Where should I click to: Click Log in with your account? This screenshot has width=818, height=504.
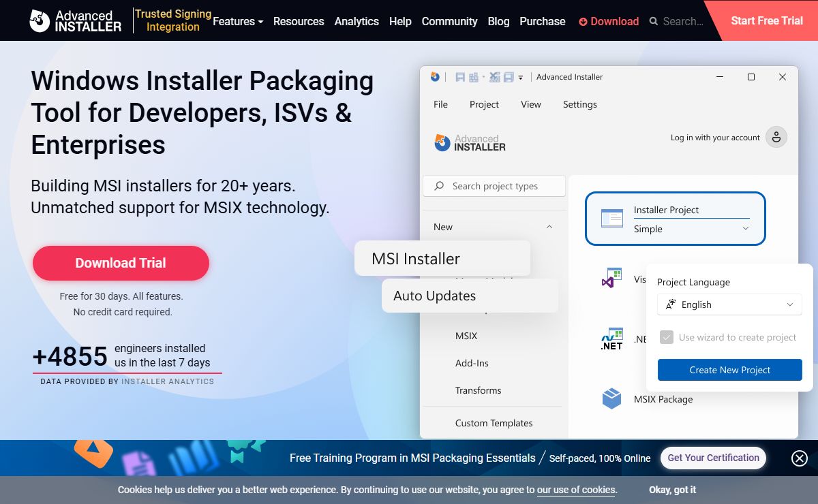pos(715,138)
